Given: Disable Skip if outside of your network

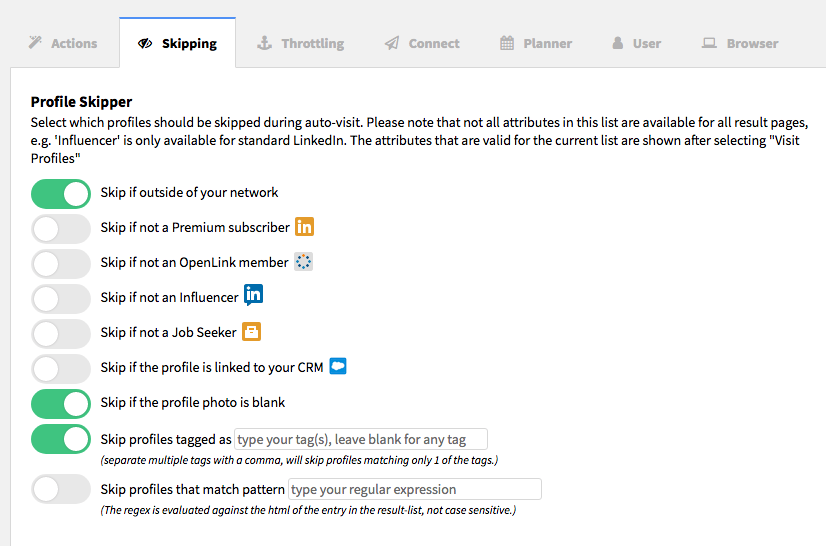Looking at the screenshot, I should (61, 193).
